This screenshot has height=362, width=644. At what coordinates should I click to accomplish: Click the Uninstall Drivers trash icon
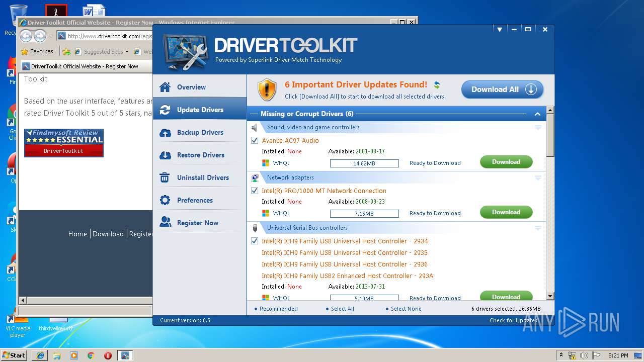165,177
